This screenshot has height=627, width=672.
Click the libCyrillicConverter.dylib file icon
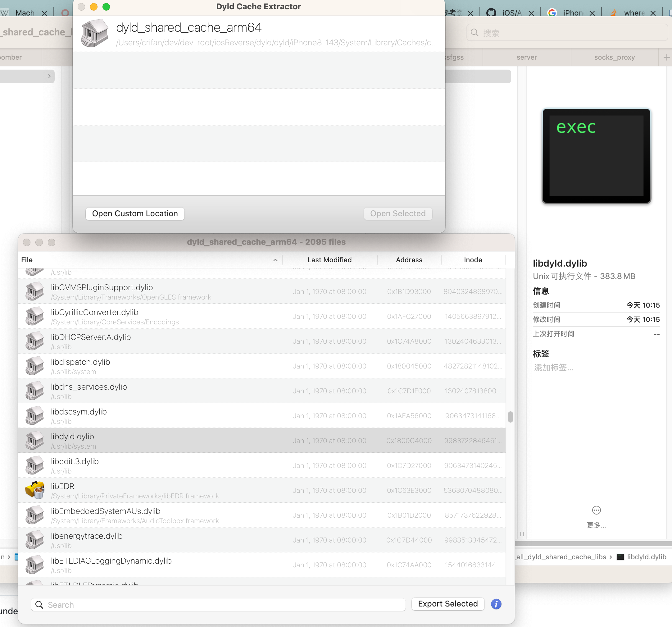[x=34, y=316]
